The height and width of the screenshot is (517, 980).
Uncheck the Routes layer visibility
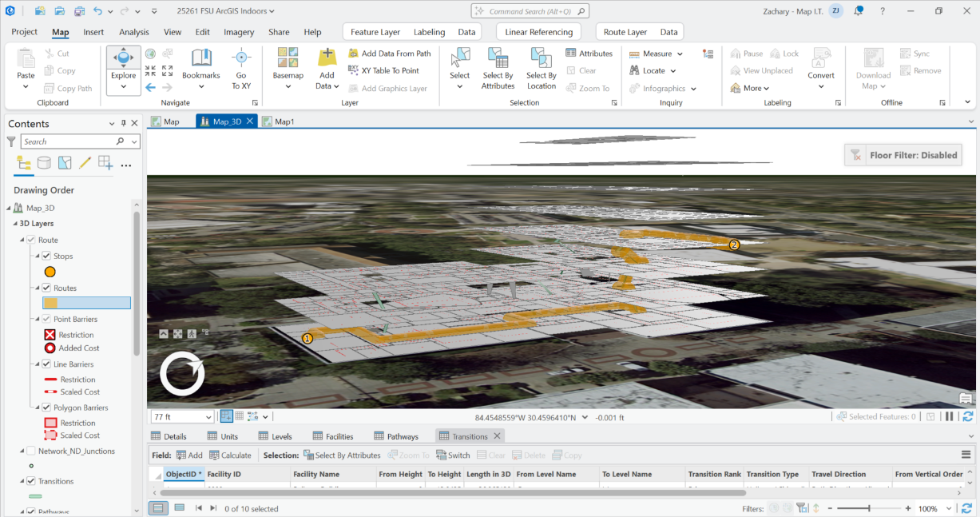(46, 288)
